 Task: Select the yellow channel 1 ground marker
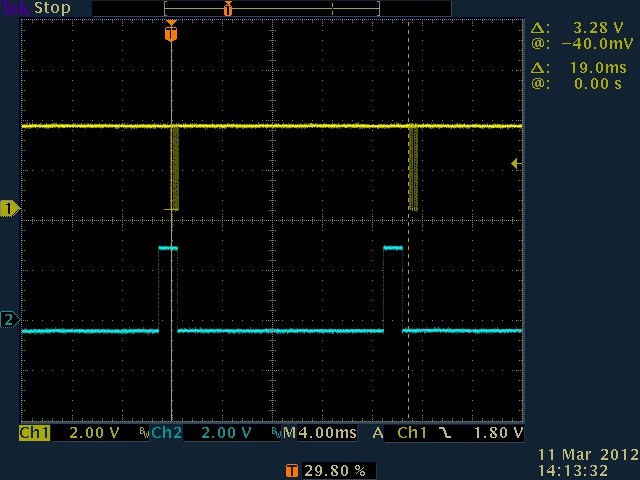(x=10, y=208)
